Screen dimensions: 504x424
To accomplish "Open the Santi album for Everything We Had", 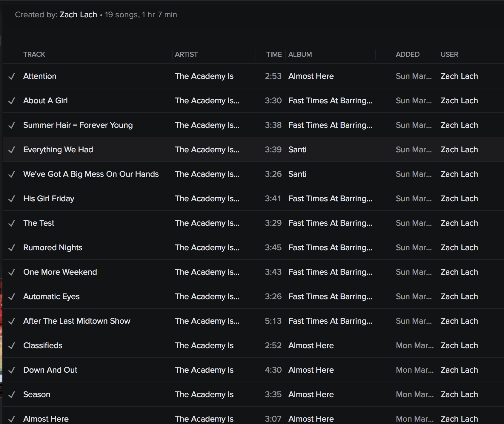I will point(297,150).
